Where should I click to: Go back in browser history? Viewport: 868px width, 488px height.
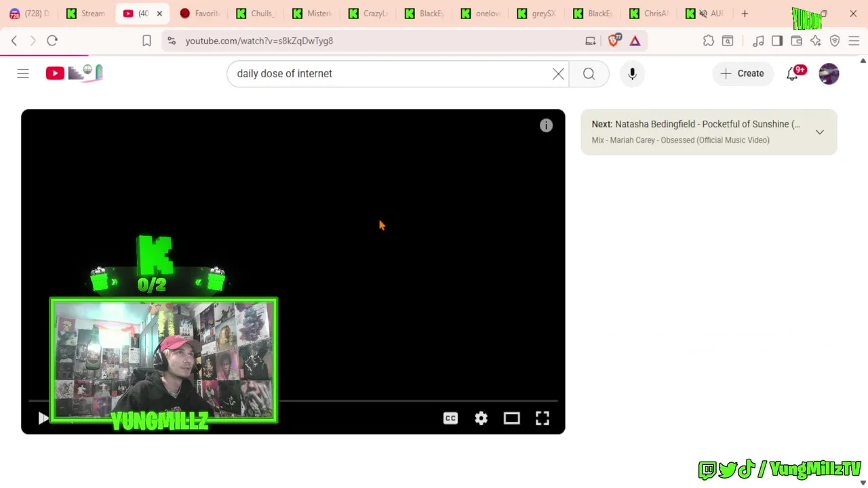[14, 41]
